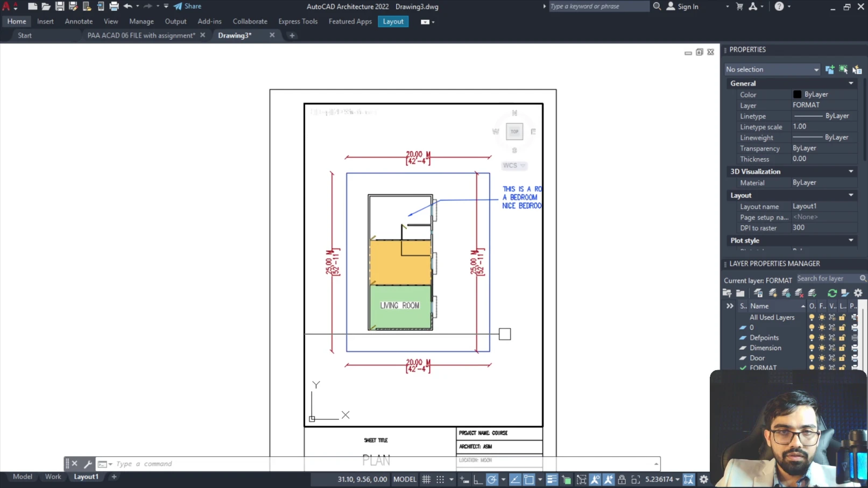This screenshot has width=868, height=488.
Task: Toggle the Dimension layer lightbulb on/off
Action: [x=811, y=348]
